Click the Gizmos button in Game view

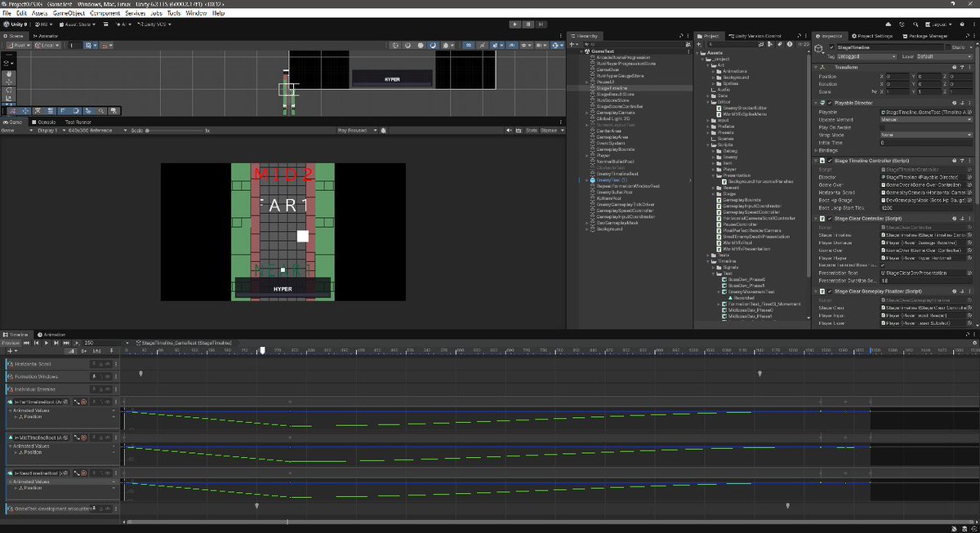[548, 131]
